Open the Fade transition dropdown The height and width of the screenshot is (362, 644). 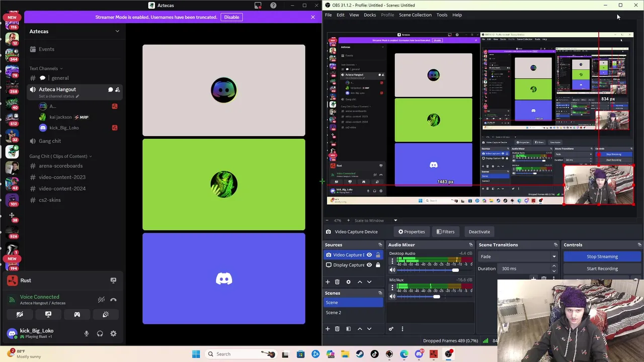coord(518,256)
